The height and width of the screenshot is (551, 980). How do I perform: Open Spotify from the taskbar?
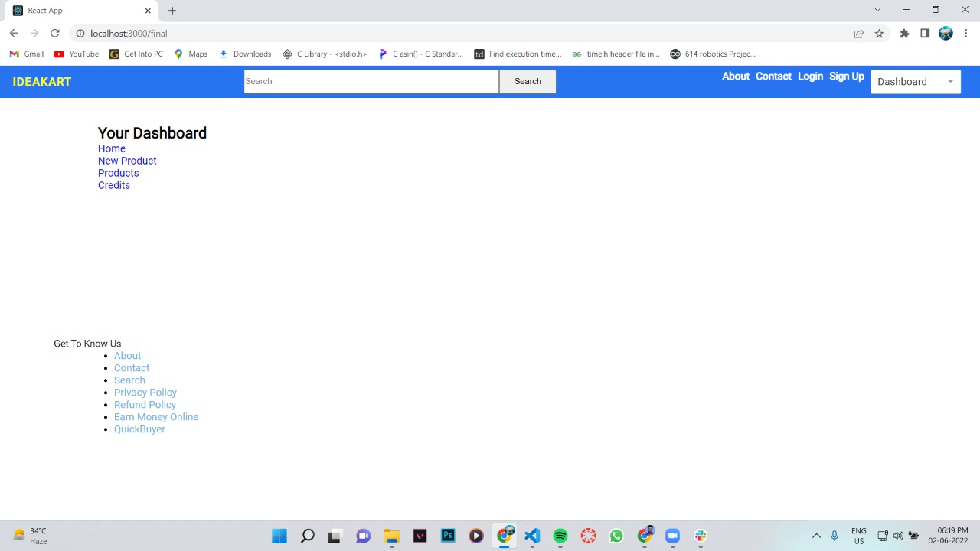tap(560, 535)
